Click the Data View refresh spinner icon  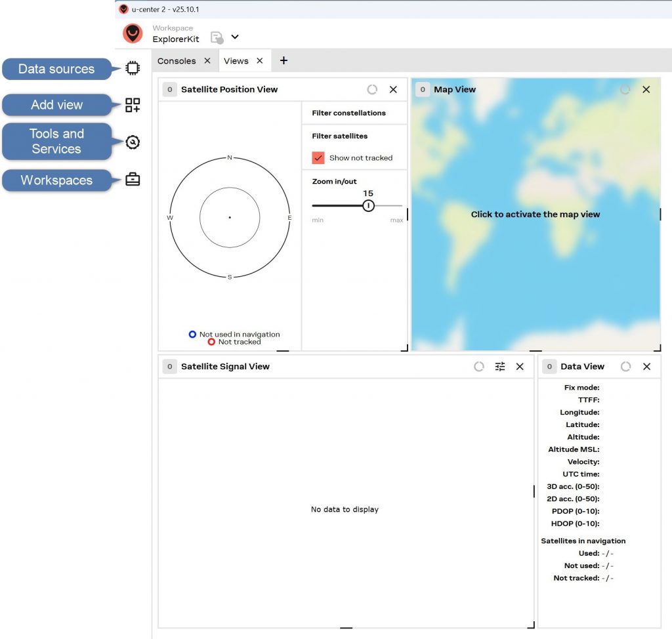pos(625,367)
